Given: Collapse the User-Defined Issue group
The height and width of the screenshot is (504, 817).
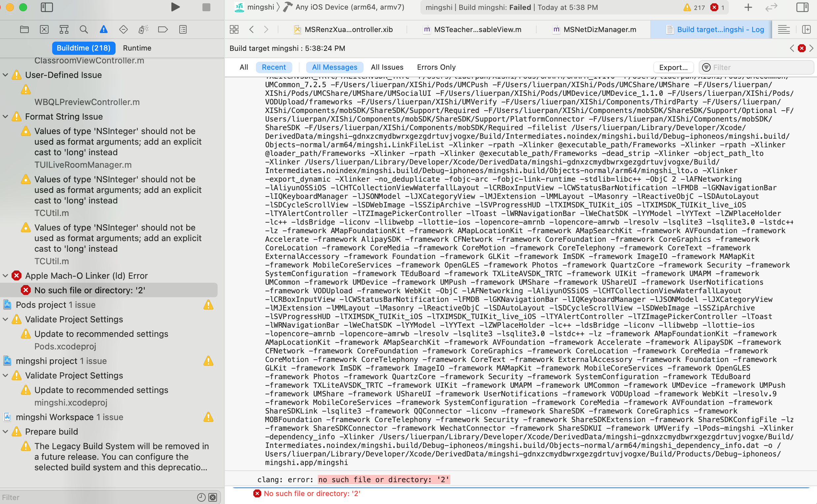Looking at the screenshot, I should 5,75.
